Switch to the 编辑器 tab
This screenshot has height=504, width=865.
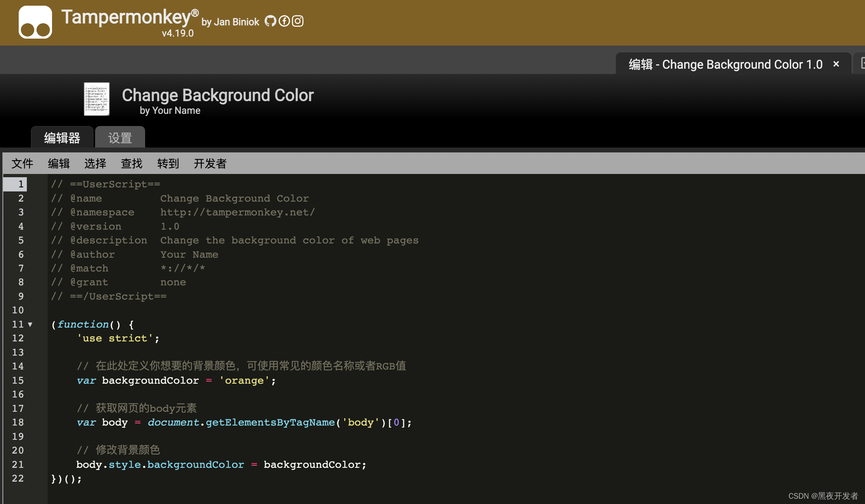coord(62,138)
